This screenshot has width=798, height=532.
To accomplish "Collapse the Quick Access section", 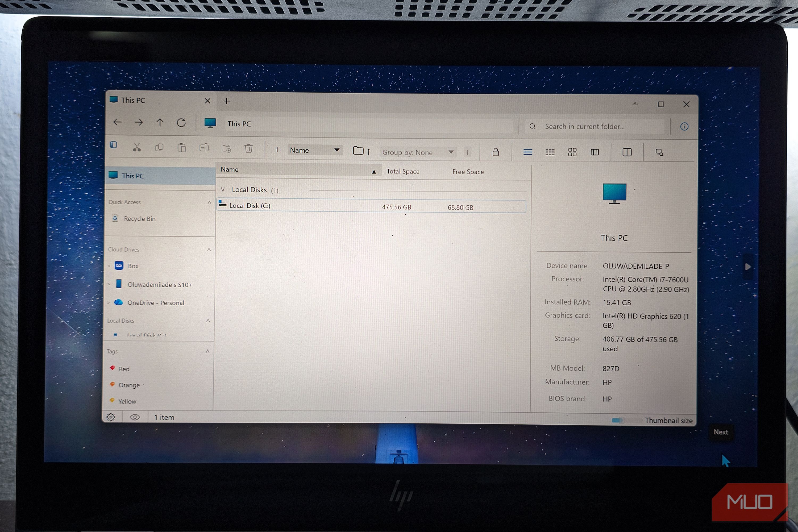I will coord(209,202).
